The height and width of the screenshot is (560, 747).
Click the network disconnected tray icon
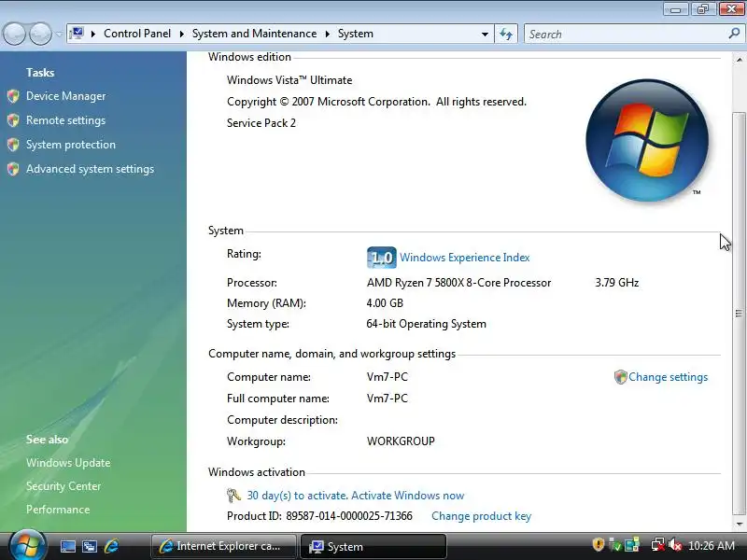tap(658, 545)
